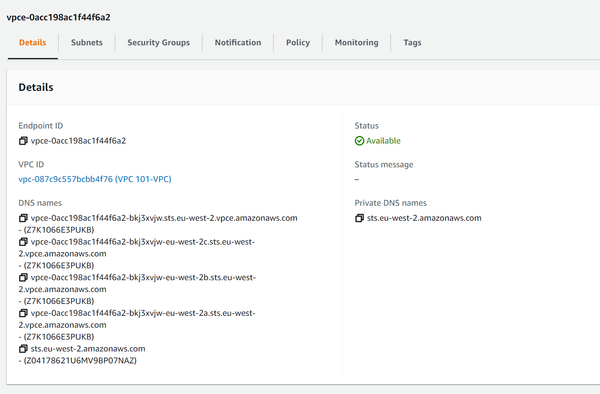The height and width of the screenshot is (394, 600).
Task: Select the page title vpce-0acc198ac1f44f6a2
Action: pos(59,17)
